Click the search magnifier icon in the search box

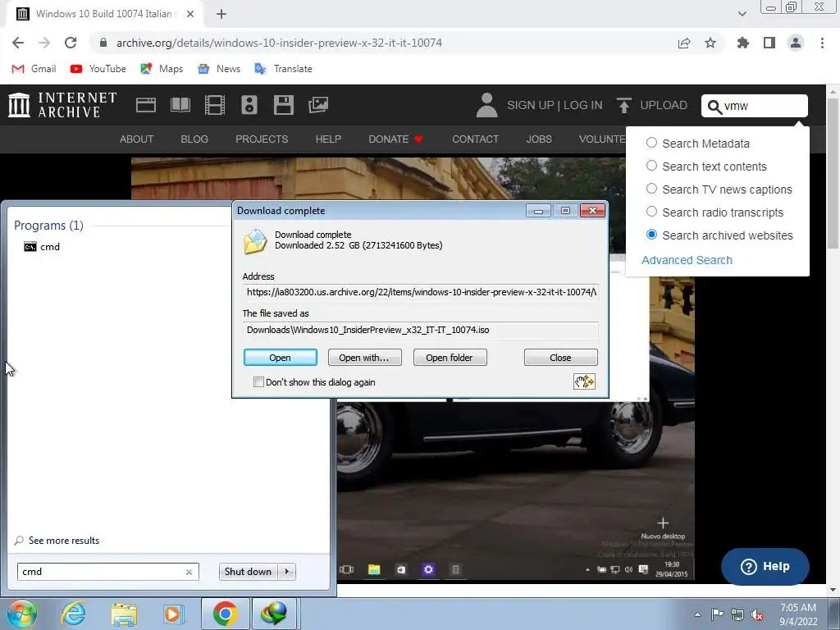[714, 107]
